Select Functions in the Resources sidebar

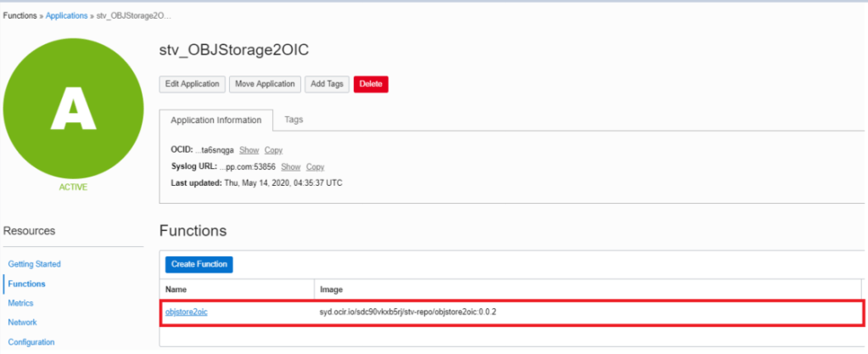[x=27, y=284]
